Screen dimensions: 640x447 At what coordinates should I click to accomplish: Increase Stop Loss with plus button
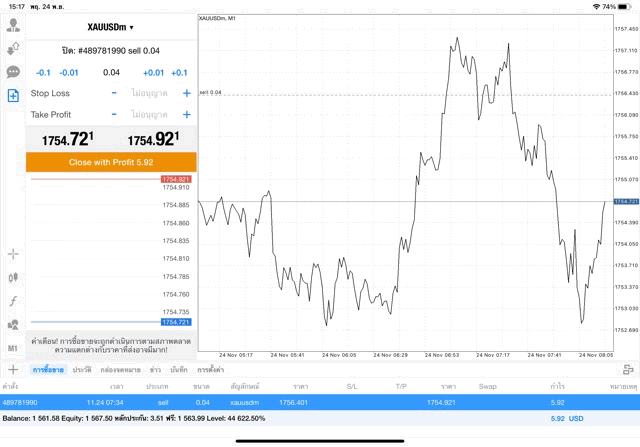(186, 93)
